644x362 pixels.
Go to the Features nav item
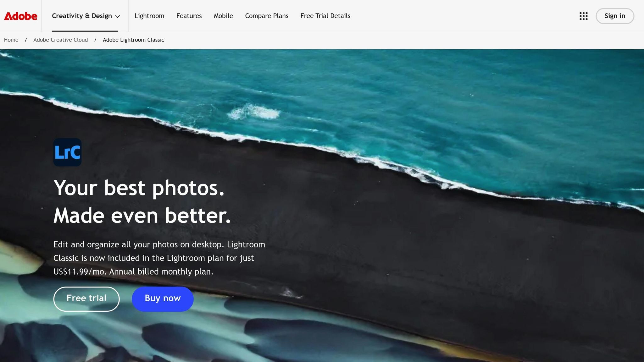point(189,16)
